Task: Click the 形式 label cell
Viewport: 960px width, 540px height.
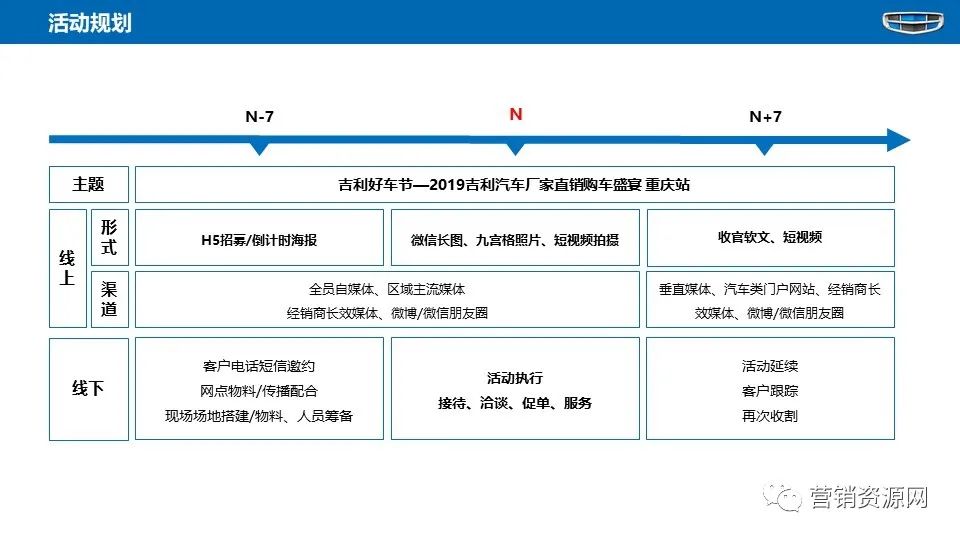Action: [110, 238]
